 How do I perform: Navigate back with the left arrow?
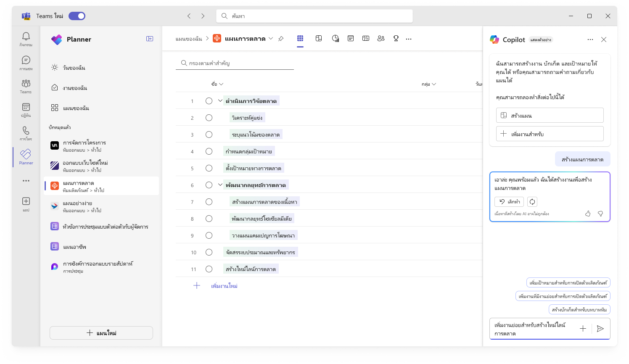pyautogui.click(x=189, y=16)
